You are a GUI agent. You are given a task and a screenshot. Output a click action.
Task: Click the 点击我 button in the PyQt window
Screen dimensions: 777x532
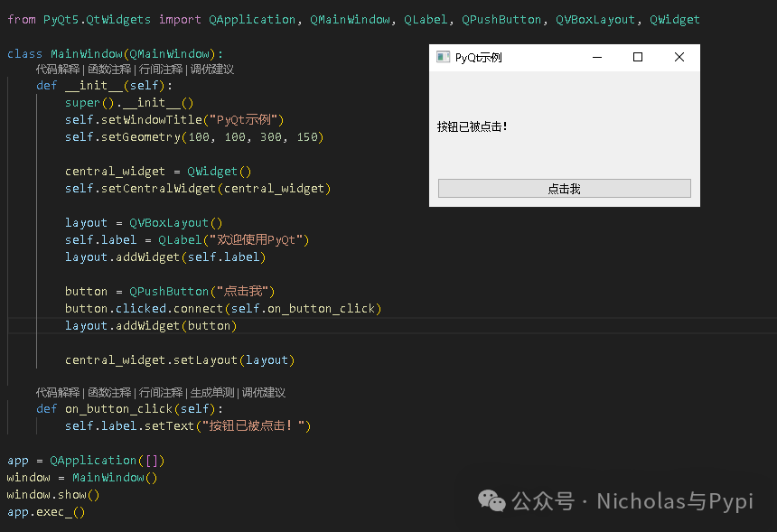pos(565,188)
